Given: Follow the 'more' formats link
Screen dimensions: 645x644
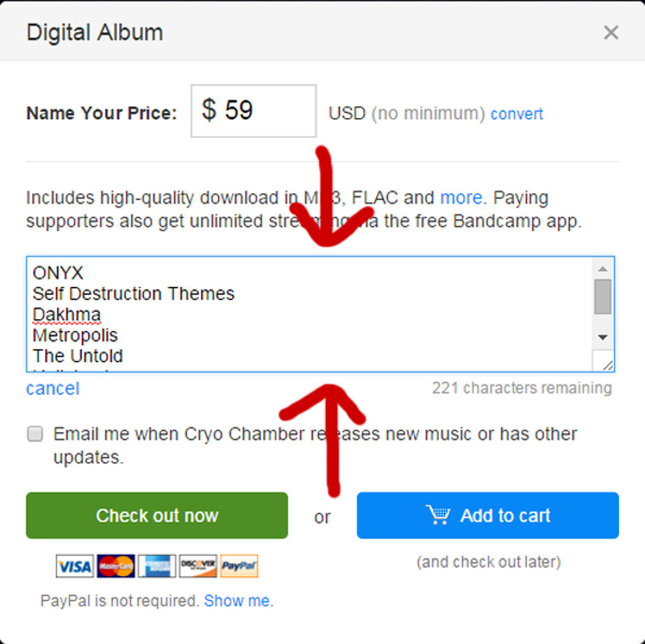Looking at the screenshot, I should tap(461, 198).
